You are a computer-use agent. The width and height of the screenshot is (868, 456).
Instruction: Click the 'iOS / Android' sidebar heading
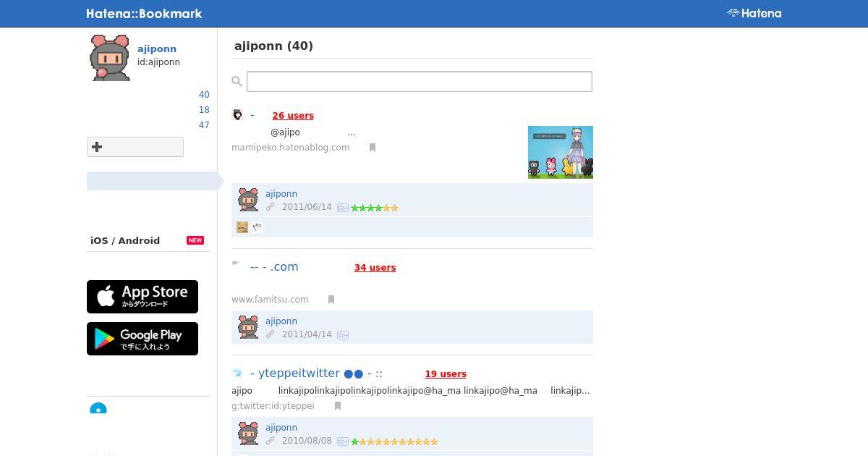(125, 240)
